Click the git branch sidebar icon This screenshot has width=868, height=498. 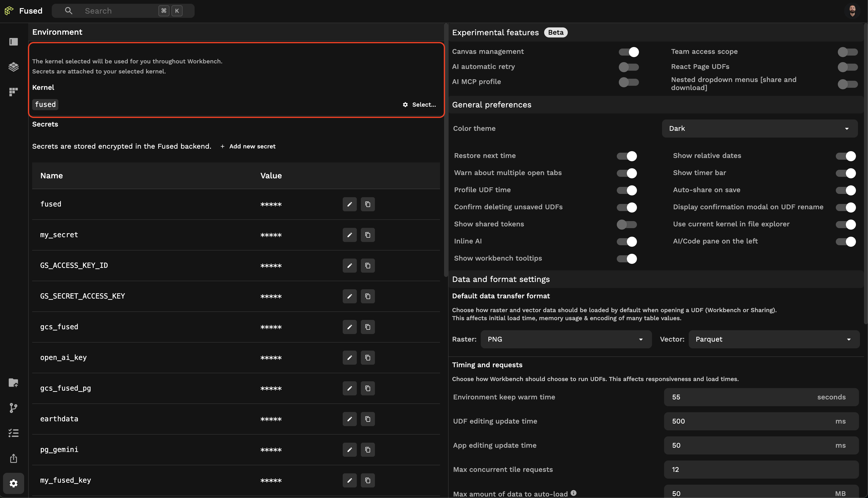click(13, 408)
